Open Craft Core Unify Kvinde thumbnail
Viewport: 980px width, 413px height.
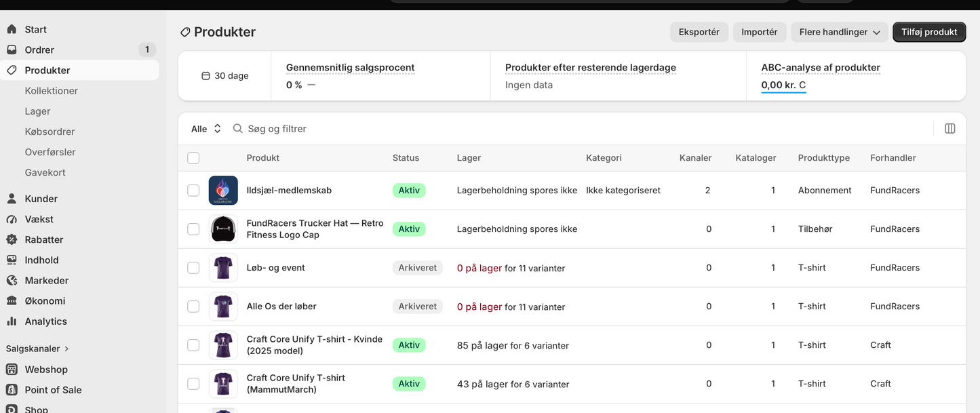tap(223, 345)
